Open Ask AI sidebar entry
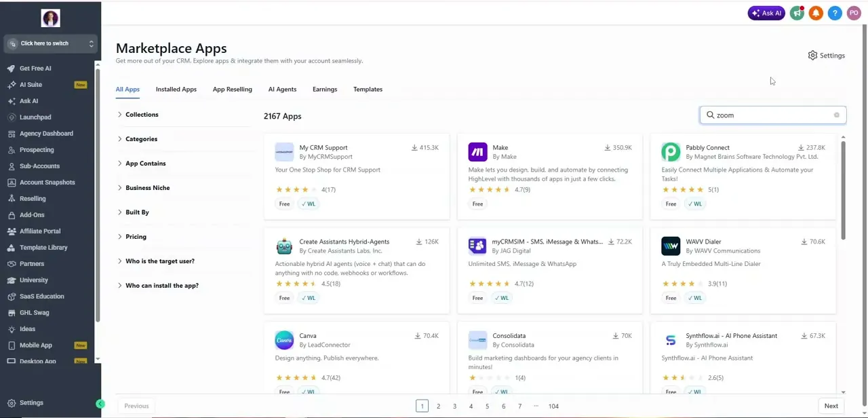The image size is (868, 418). 28,101
